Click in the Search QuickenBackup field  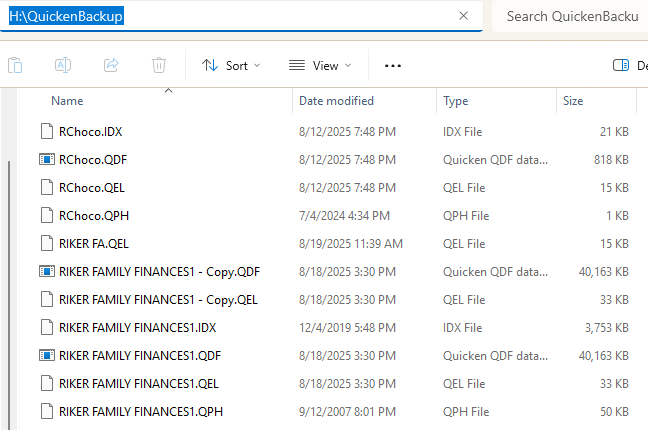pyautogui.click(x=572, y=16)
